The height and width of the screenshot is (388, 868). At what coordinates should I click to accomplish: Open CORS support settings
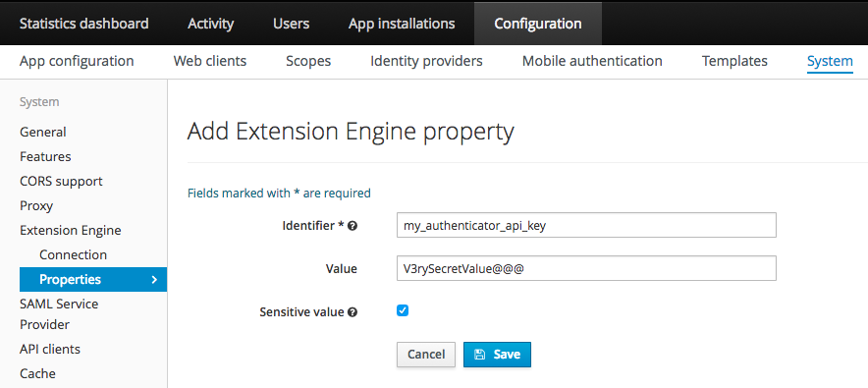(x=62, y=181)
